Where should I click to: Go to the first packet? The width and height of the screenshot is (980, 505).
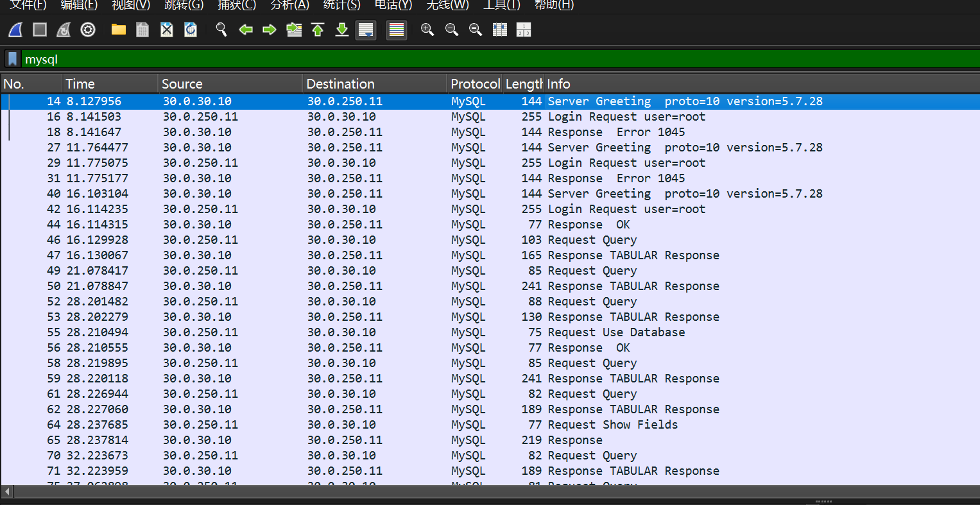coord(318,30)
